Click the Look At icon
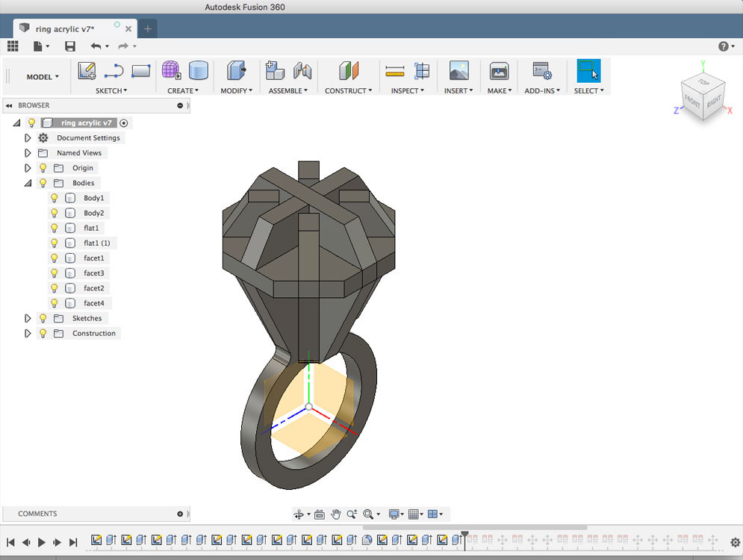 coord(320,514)
